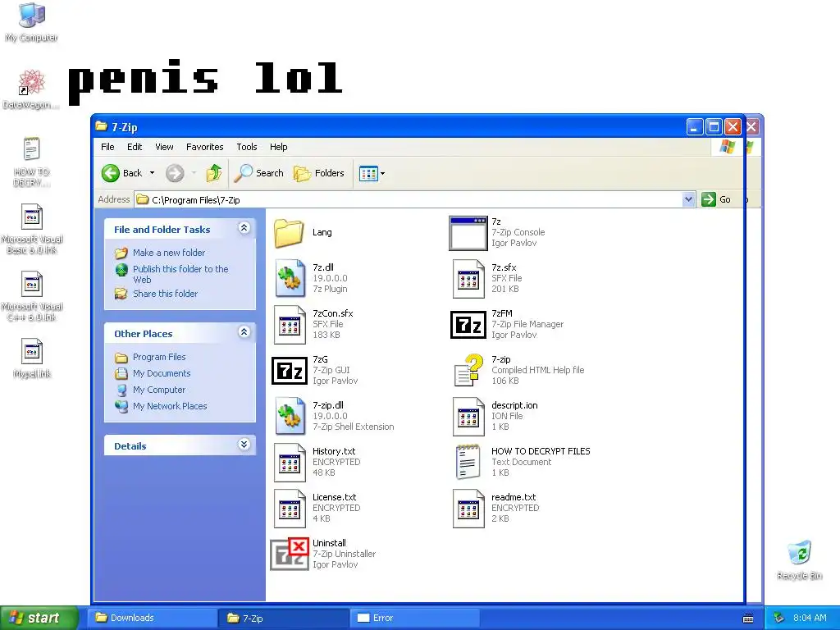The image size is (840, 630).
Task: Toggle the Folders pane button
Action: tap(319, 173)
